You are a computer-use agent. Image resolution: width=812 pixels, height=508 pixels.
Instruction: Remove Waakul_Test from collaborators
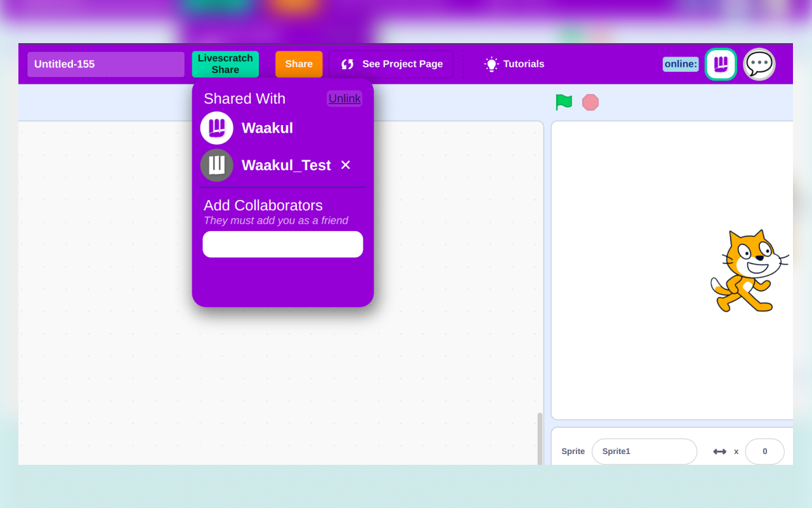point(346,165)
